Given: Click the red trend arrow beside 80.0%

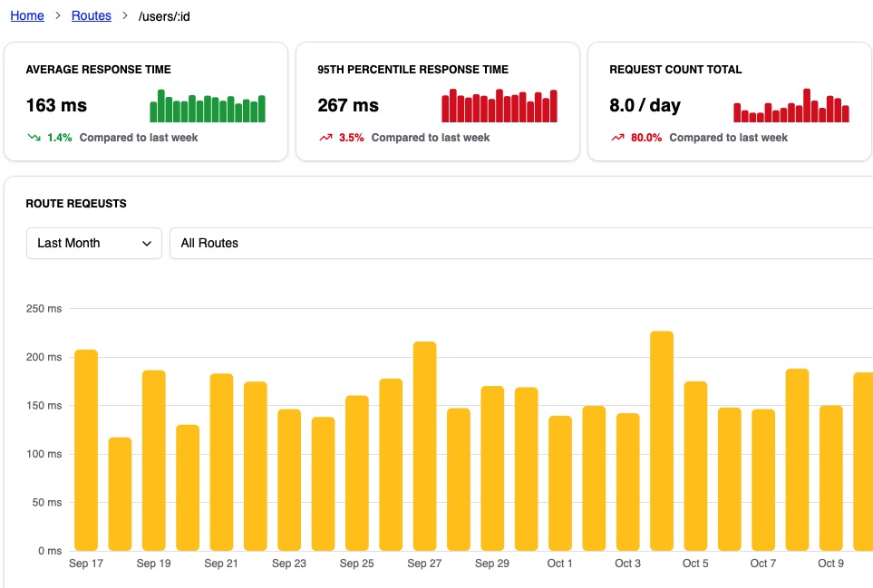Looking at the screenshot, I should pos(618,139).
